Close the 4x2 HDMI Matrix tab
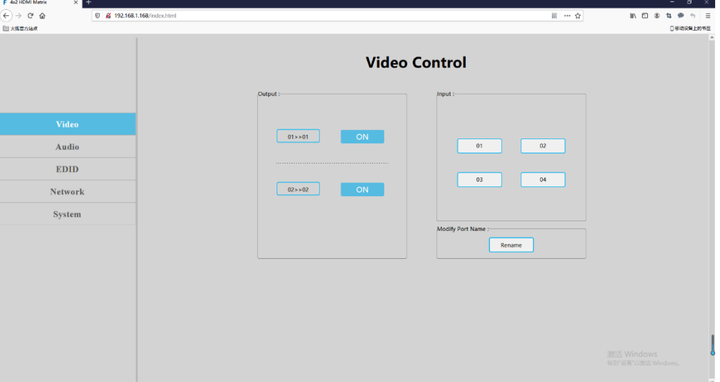 click(x=76, y=2)
